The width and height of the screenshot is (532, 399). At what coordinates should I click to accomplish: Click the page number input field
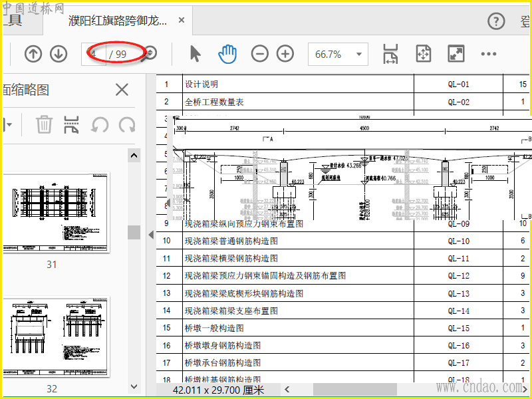94,54
